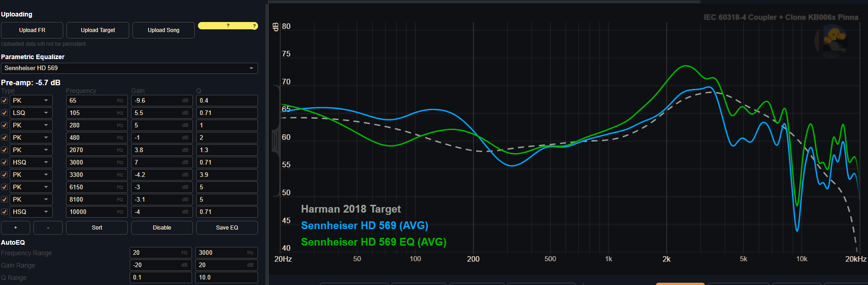Click the Q field showing 1.3
This screenshot has width=868, height=285.
(x=227, y=150)
